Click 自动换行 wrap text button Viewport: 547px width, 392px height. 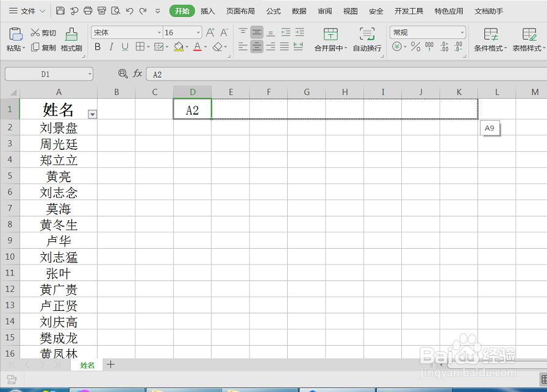point(367,40)
